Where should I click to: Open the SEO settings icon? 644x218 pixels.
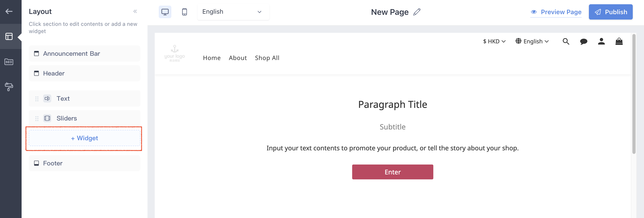(9, 62)
